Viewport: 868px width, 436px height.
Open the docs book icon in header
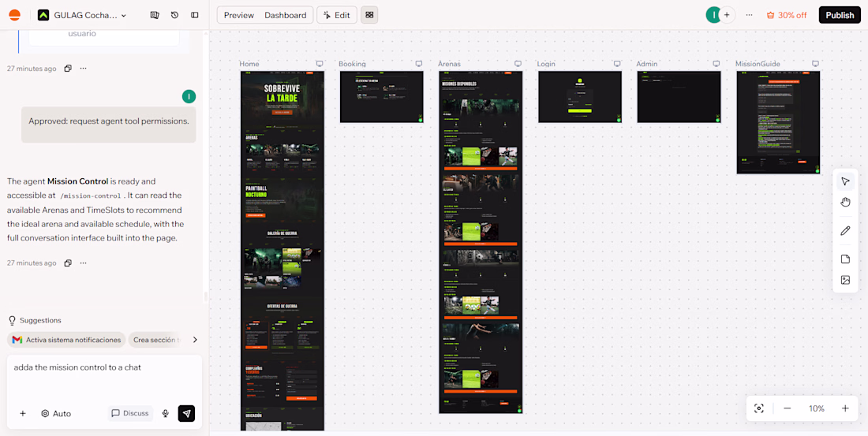click(155, 16)
